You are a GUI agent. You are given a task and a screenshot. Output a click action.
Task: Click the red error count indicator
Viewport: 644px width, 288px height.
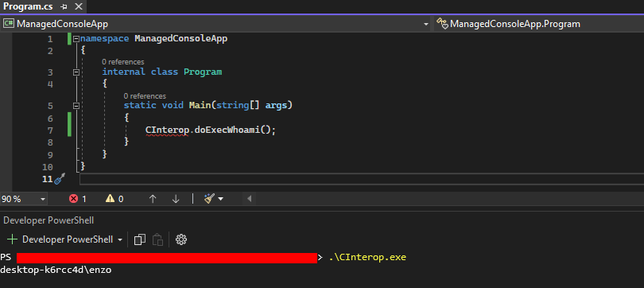click(78, 199)
